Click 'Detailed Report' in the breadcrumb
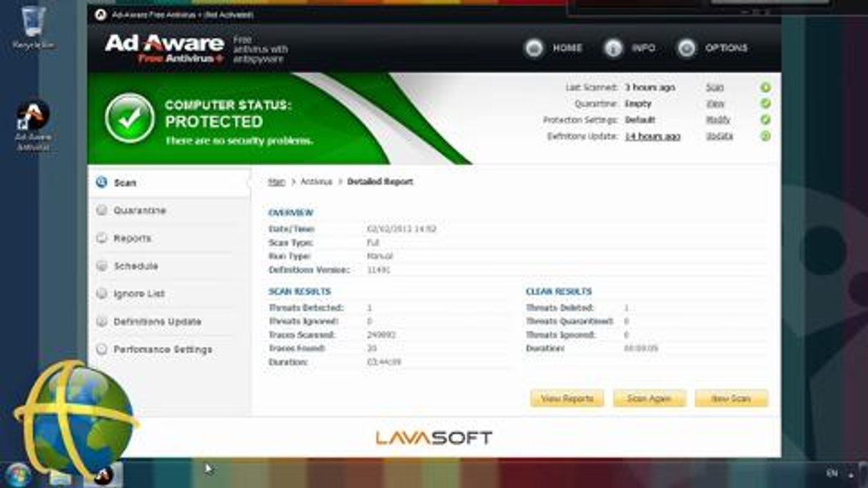 click(380, 182)
